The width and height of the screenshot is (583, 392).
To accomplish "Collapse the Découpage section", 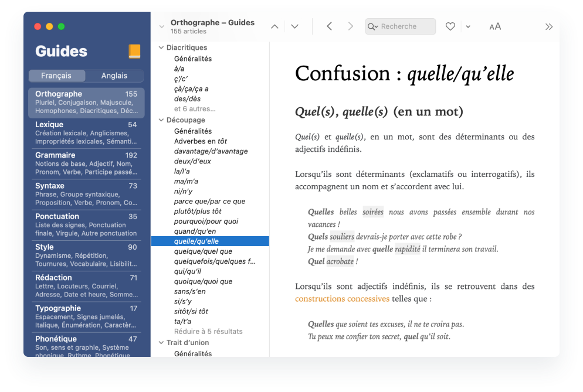I will click(161, 120).
